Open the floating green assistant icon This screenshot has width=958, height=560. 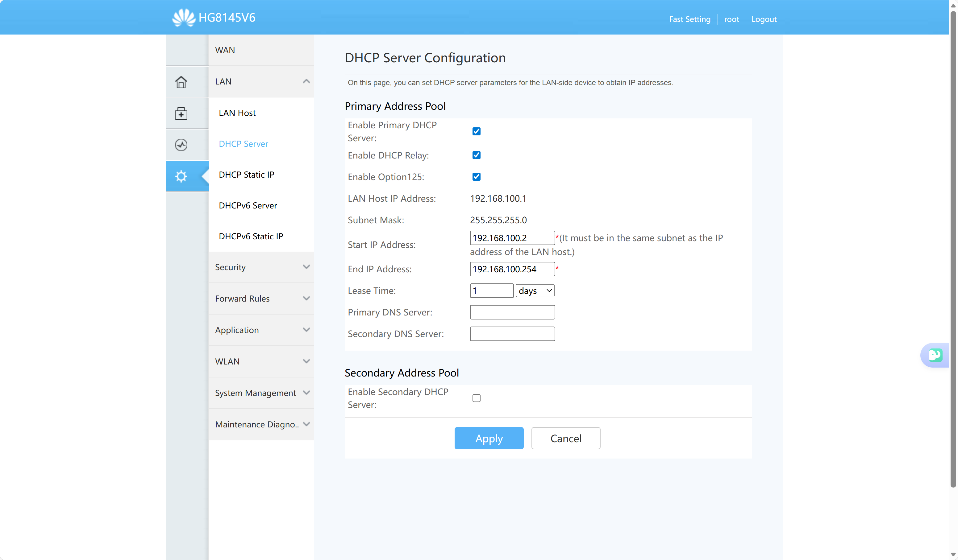tap(935, 355)
